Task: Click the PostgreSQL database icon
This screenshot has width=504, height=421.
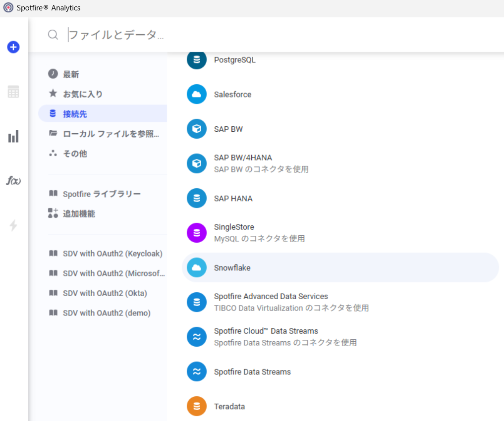Action: click(x=197, y=60)
